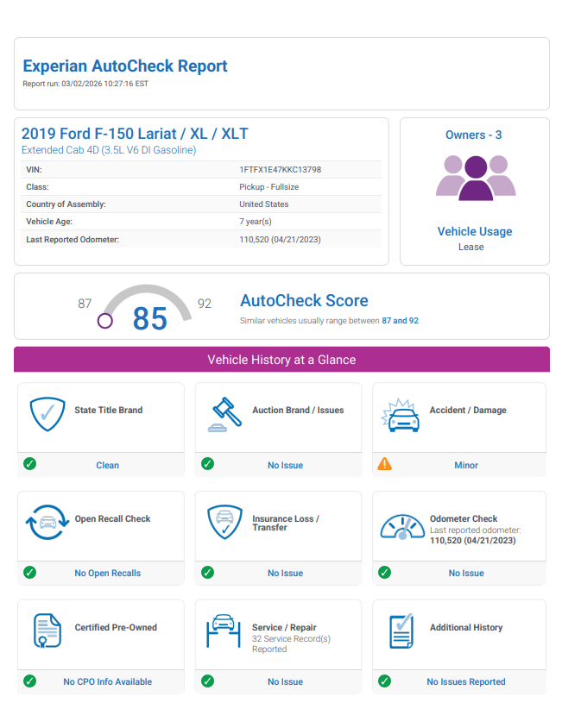Open the No CPO Info Available link
The height and width of the screenshot is (728, 562).
tap(108, 681)
